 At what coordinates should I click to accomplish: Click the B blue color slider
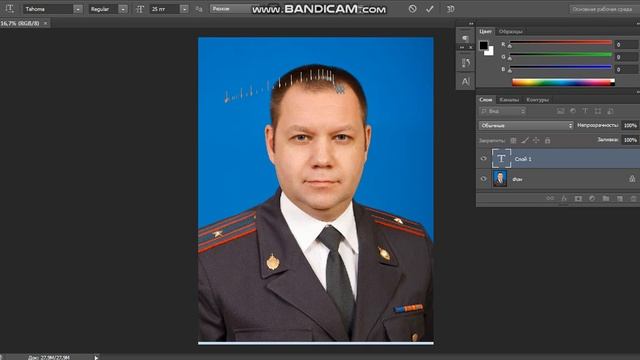click(x=560, y=67)
